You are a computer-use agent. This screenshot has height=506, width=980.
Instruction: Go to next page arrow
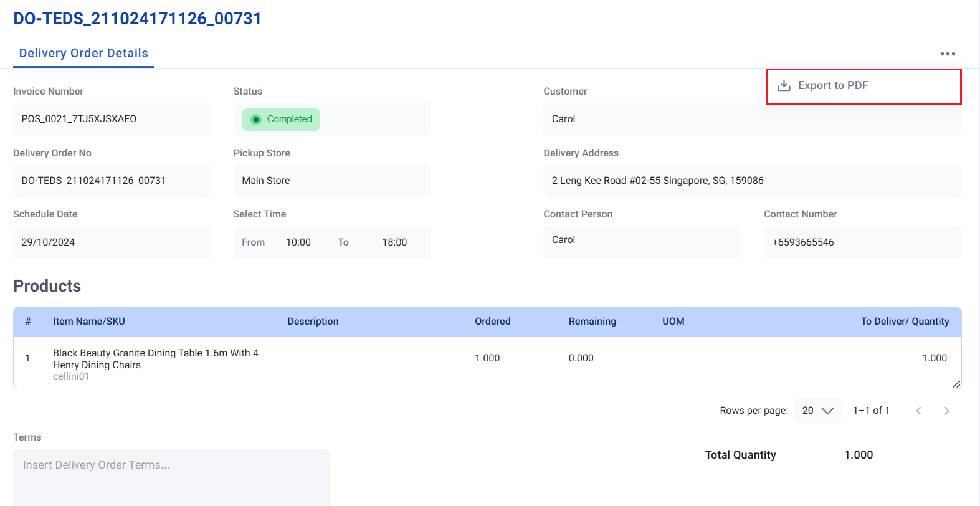click(946, 411)
